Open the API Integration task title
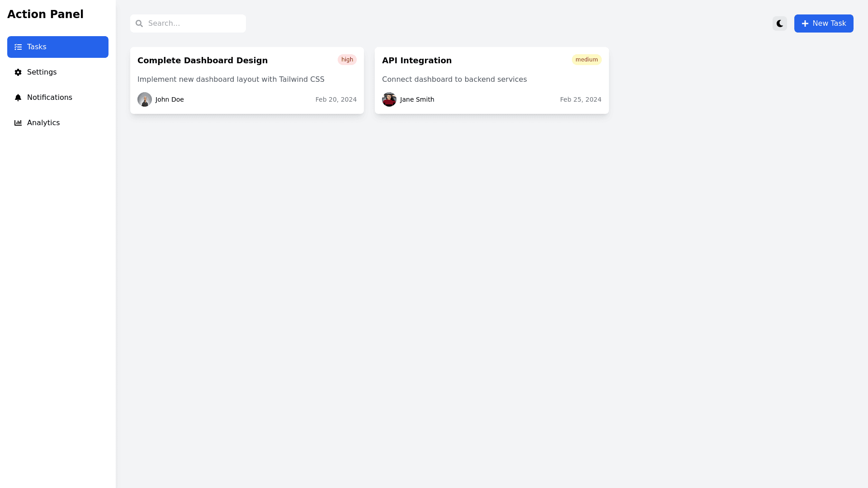 pyautogui.click(x=417, y=61)
